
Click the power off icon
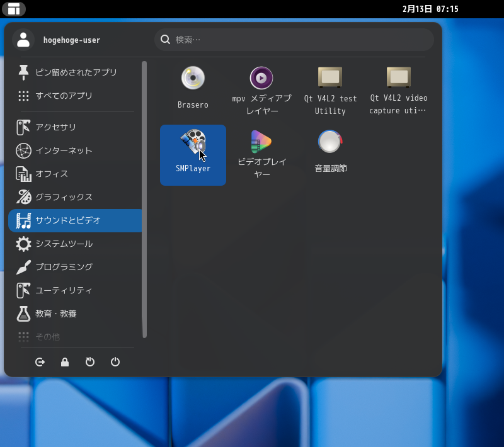point(115,362)
